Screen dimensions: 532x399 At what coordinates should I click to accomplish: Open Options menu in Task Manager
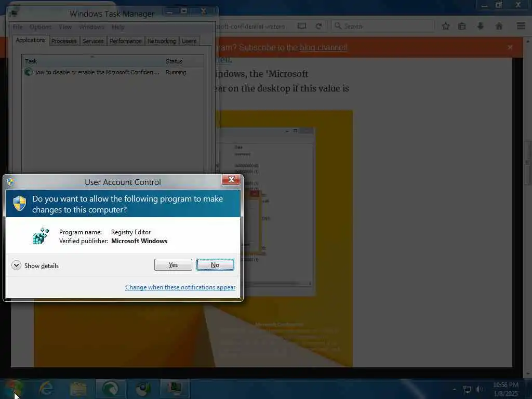click(x=41, y=27)
